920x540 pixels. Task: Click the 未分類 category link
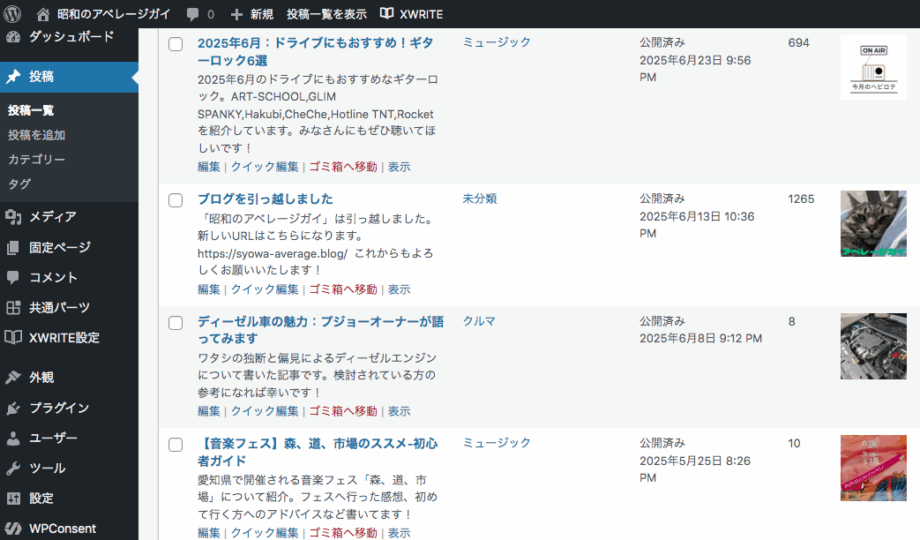pyautogui.click(x=479, y=198)
